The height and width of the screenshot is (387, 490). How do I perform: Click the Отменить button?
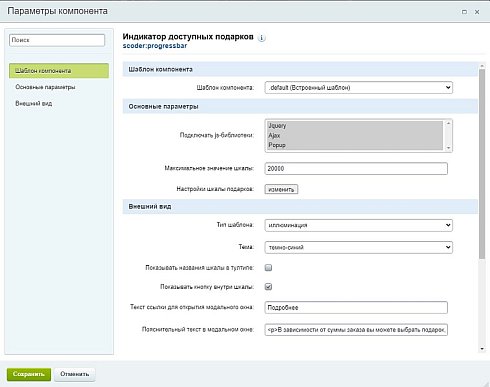(x=75, y=374)
